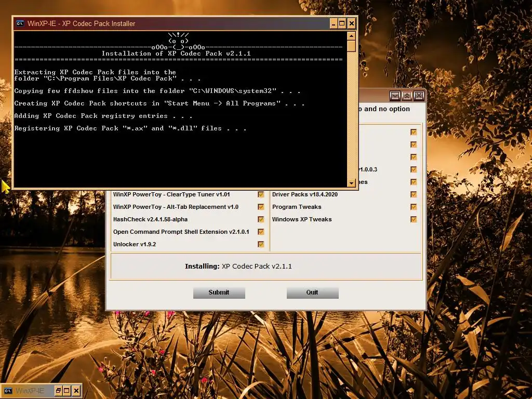Maximize the minimized WinXP-IE window
The height and width of the screenshot is (399, 532).
tap(67, 391)
